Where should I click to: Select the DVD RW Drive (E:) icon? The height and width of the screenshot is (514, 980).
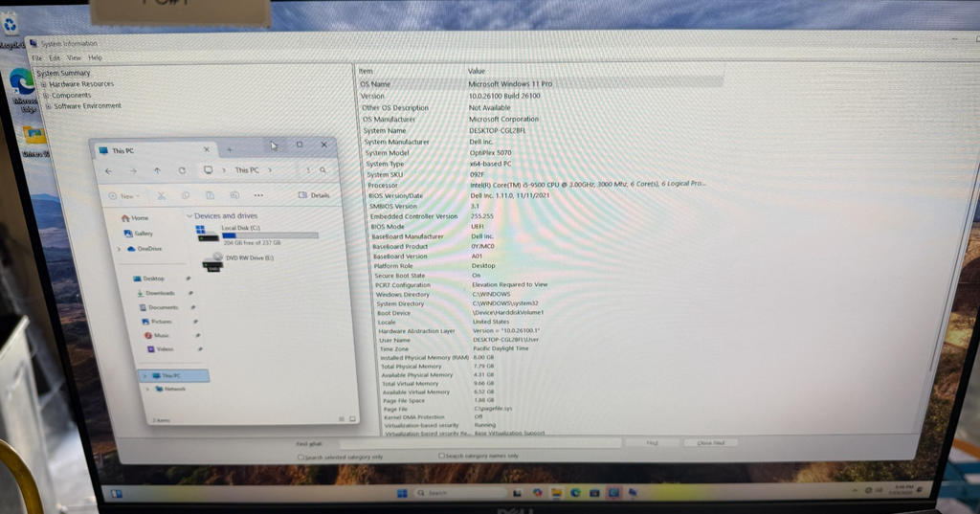click(212, 261)
